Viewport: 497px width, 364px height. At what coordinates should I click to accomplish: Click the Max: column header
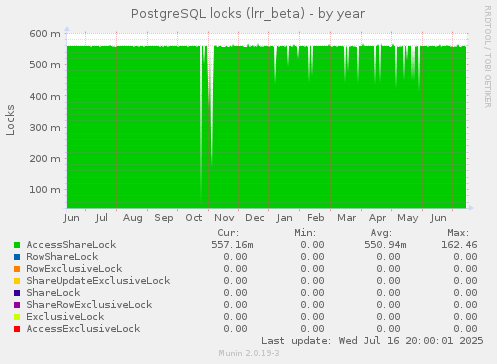click(458, 233)
